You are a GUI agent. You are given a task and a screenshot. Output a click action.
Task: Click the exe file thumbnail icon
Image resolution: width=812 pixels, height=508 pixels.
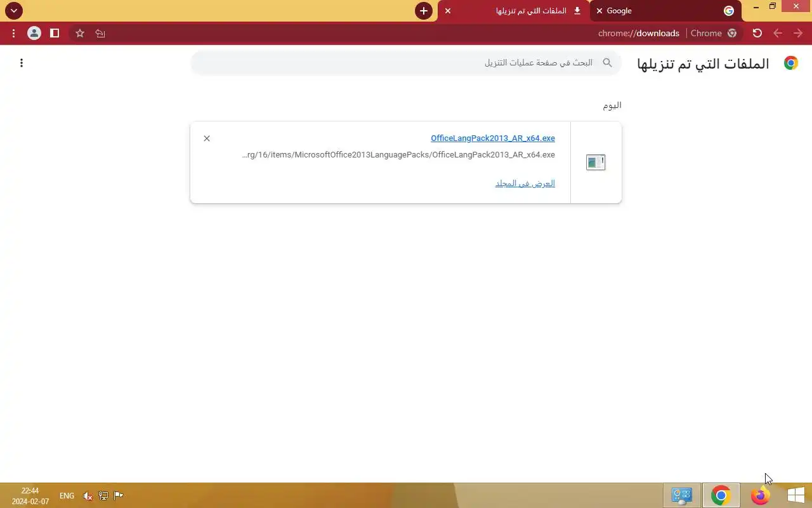point(596,163)
